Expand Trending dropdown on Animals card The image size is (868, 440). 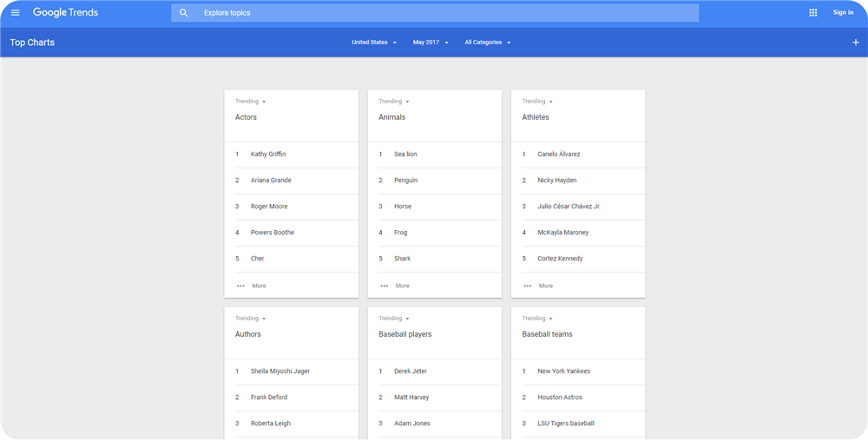(x=394, y=102)
